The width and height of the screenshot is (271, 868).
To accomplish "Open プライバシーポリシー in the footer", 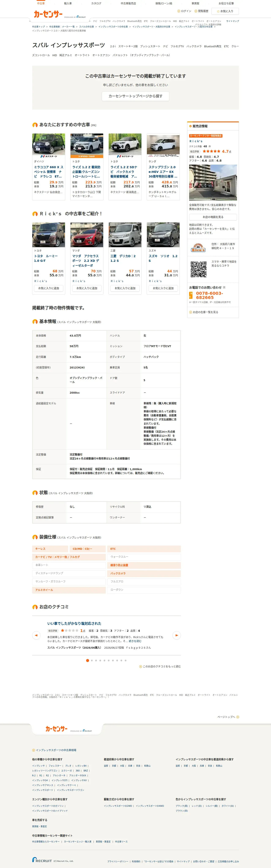I will tap(118, 861).
